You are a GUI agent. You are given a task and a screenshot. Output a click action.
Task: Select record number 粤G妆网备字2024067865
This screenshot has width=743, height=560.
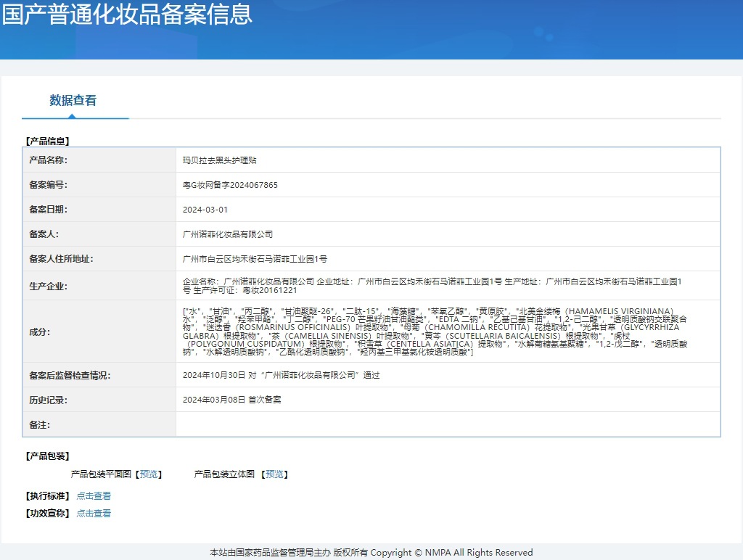(230, 185)
